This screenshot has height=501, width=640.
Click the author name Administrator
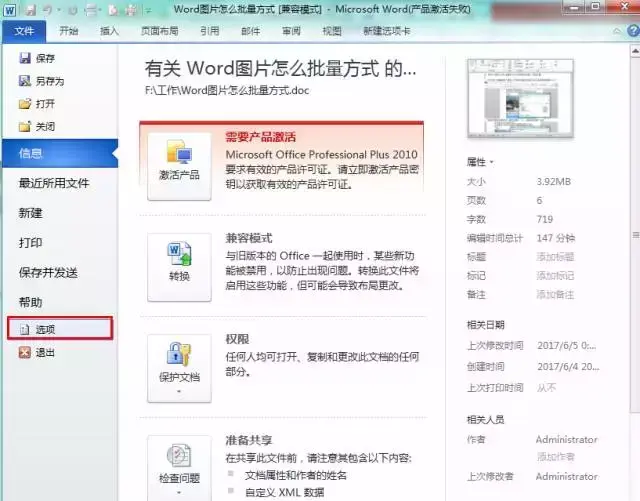pos(567,439)
